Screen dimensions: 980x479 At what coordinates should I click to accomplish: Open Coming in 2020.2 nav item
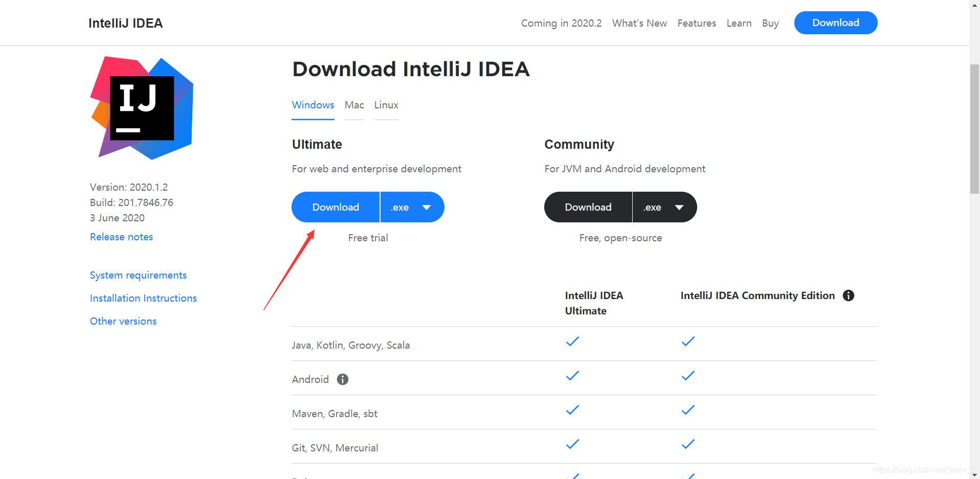562,23
